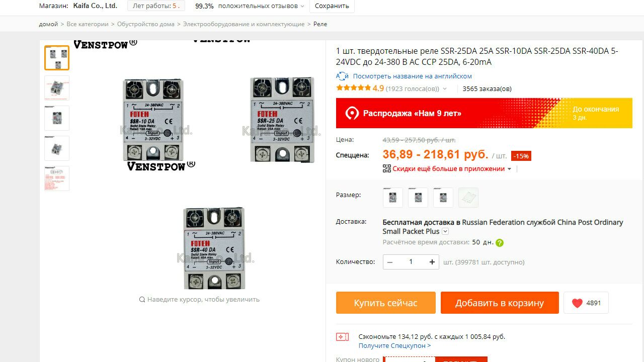Select the third size option swatch

pyautogui.click(x=443, y=198)
